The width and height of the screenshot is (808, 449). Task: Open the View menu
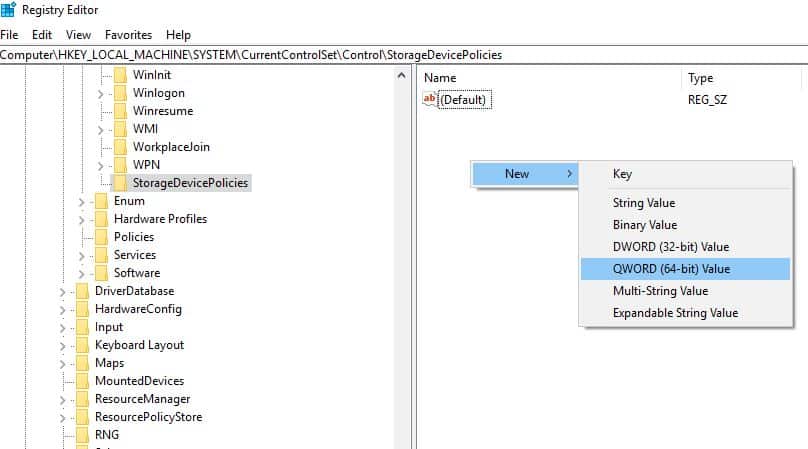pos(78,35)
